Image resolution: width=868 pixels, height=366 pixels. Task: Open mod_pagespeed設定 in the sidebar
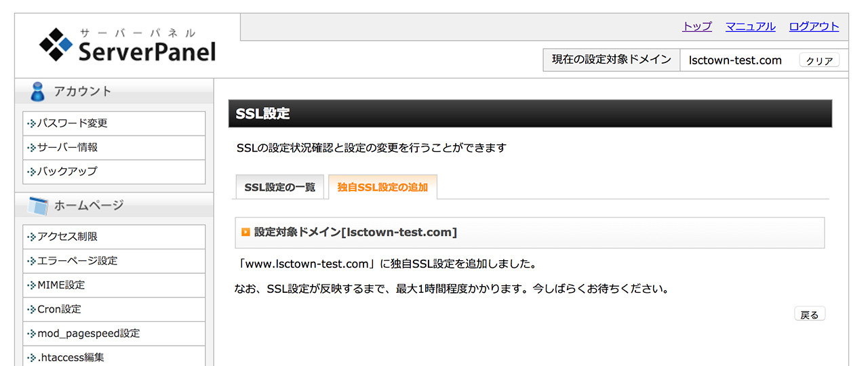(88, 333)
